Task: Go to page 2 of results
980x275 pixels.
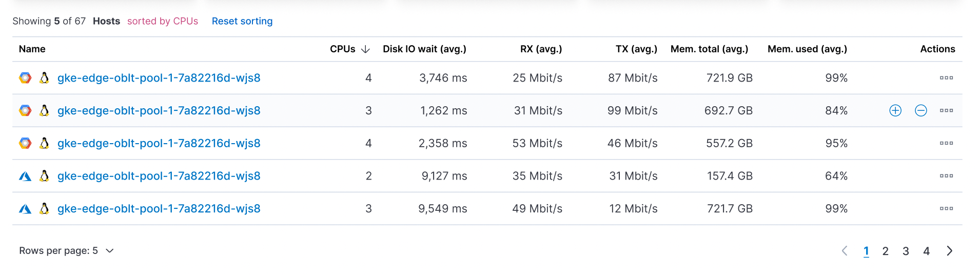Action: 885,251
